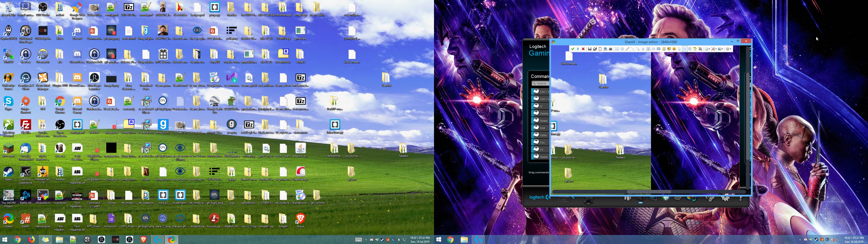868x244 pixels.
Task: Click the green checkmark in ShareX editor toolbar
Action: 573,49
